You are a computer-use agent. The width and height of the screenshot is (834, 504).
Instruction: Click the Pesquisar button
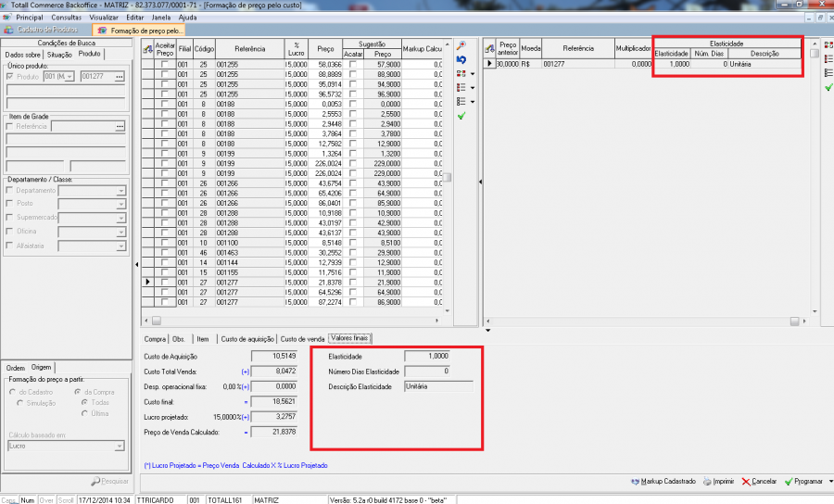(x=109, y=482)
